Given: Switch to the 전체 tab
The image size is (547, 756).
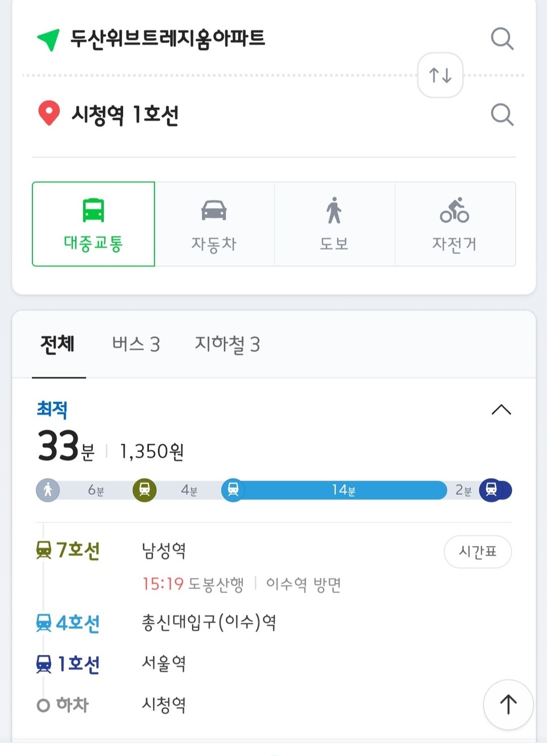Looking at the screenshot, I should [x=58, y=344].
